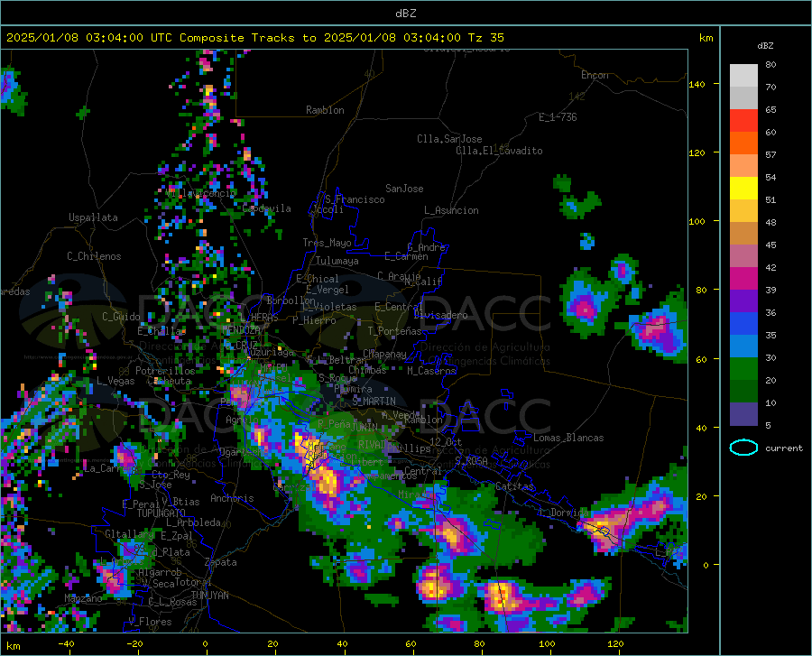Click the 'C_Guido' map label
The height and width of the screenshot is (656, 812).
click(121, 317)
